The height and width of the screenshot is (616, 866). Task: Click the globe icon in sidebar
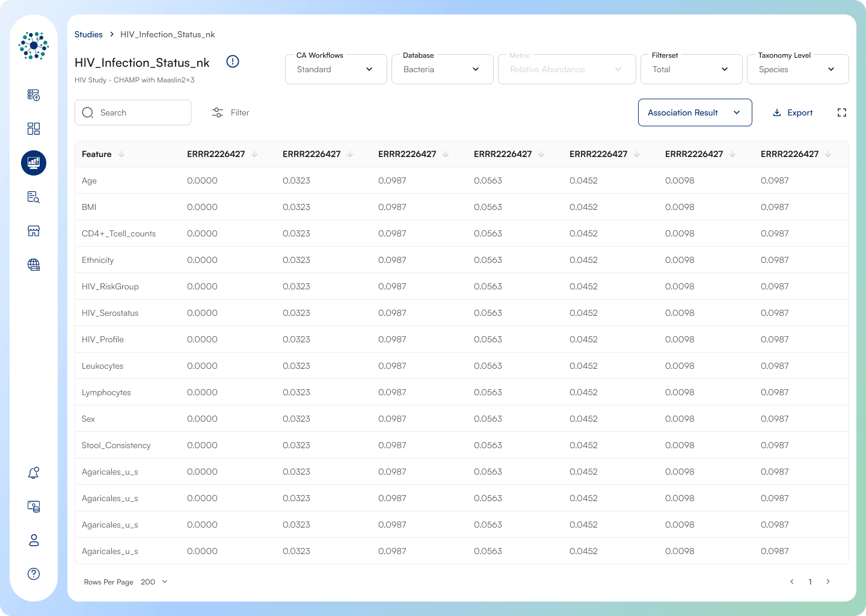(34, 265)
